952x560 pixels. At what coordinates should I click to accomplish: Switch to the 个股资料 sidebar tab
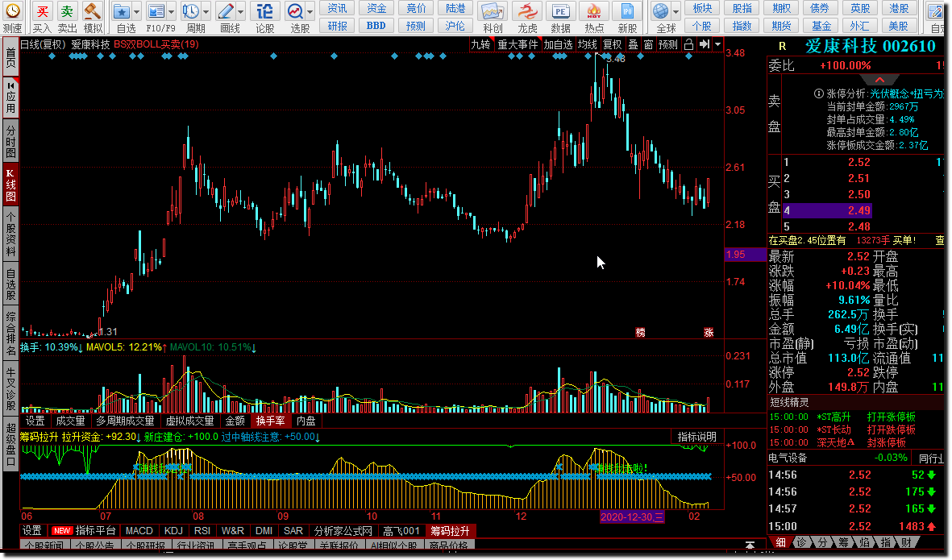[x=11, y=234]
